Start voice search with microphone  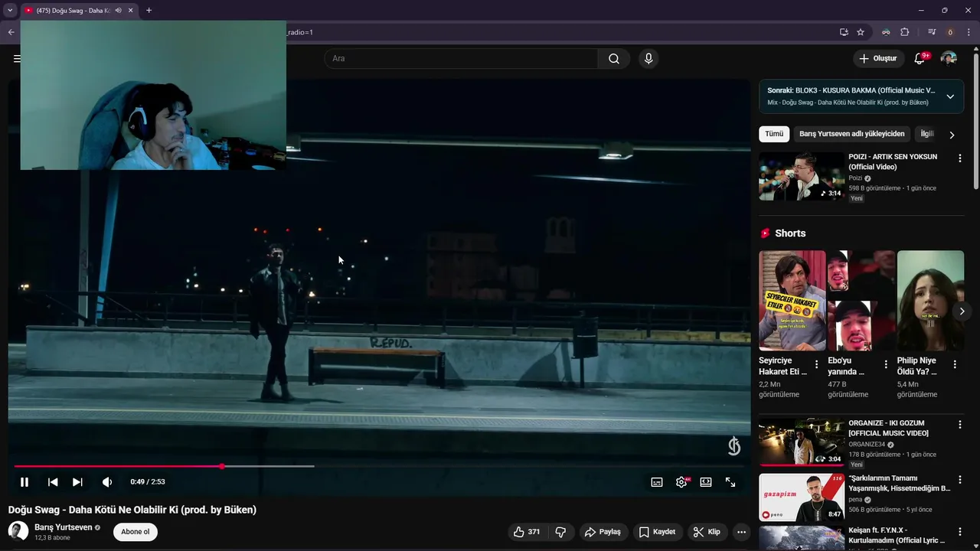[x=648, y=58]
